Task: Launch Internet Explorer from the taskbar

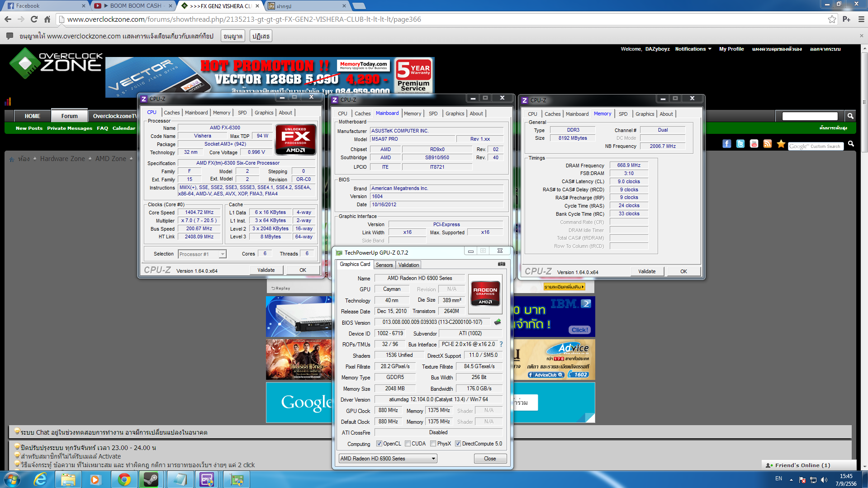Action: [x=40, y=479]
